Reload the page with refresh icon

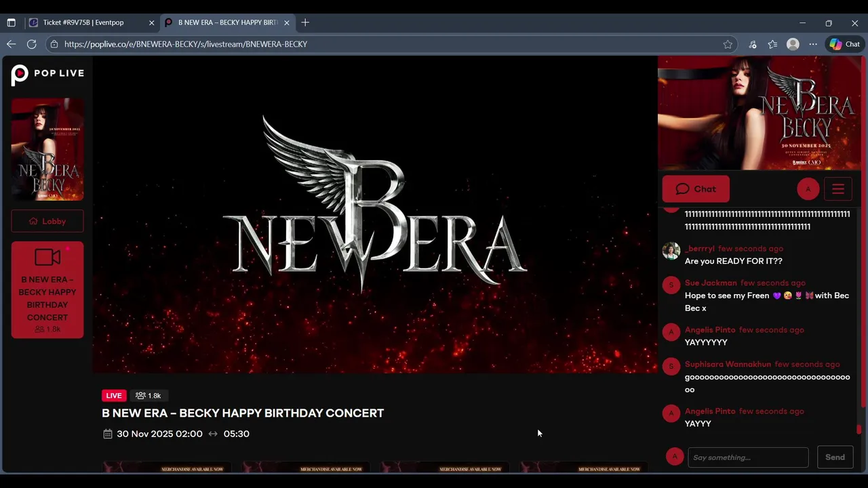pos(31,44)
